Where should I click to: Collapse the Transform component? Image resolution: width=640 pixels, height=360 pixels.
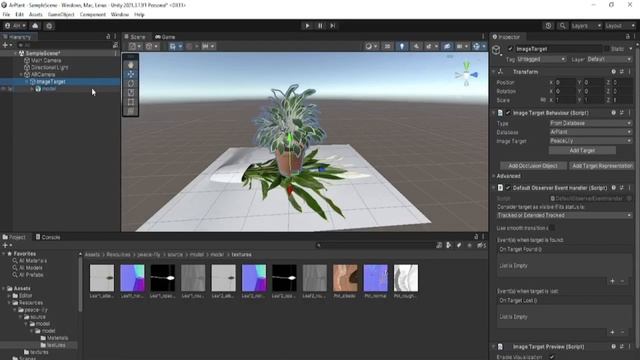(x=493, y=72)
